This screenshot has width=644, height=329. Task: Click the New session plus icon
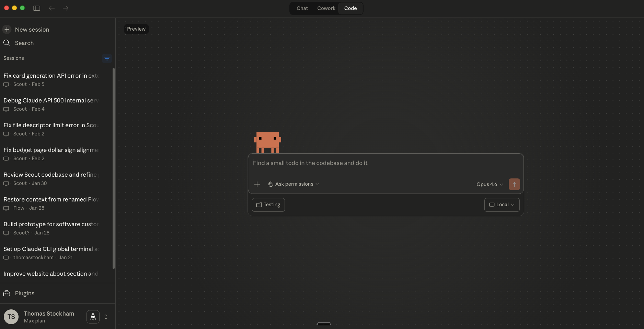[x=7, y=30]
